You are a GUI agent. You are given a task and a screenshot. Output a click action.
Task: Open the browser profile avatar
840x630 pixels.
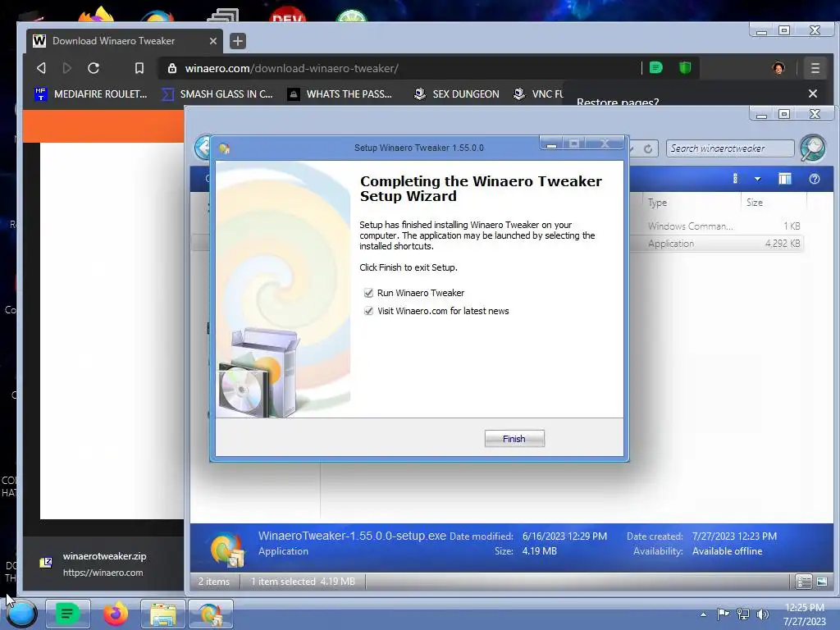(x=778, y=68)
